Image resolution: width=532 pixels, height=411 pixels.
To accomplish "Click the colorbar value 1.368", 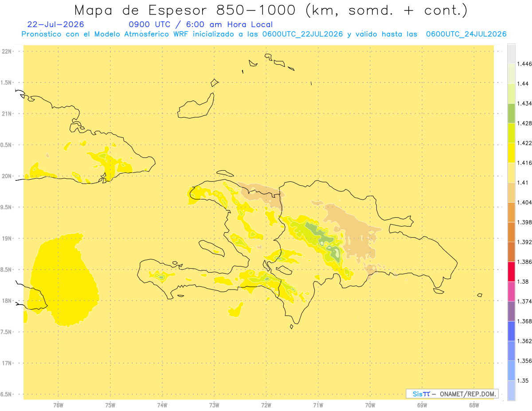I will [524, 321].
